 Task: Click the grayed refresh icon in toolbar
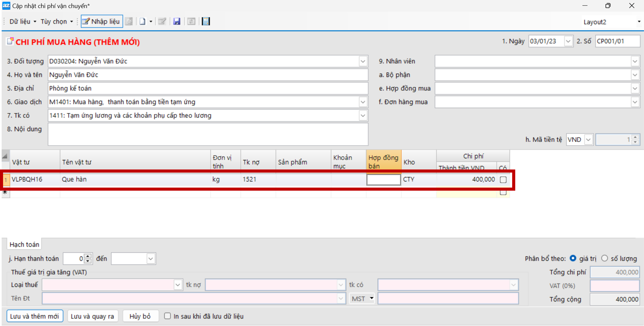click(x=191, y=21)
